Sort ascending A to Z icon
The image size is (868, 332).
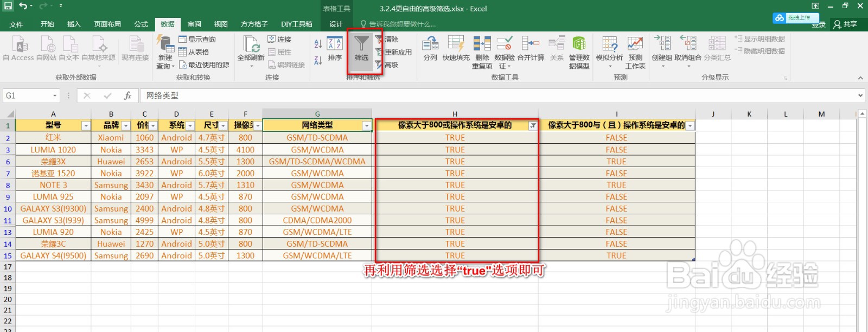point(318,43)
